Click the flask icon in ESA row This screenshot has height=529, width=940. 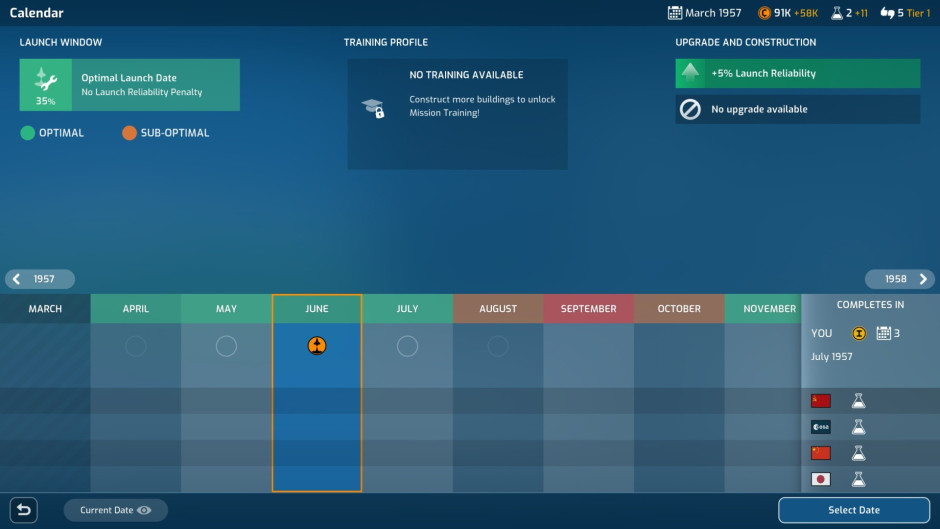[x=858, y=427]
